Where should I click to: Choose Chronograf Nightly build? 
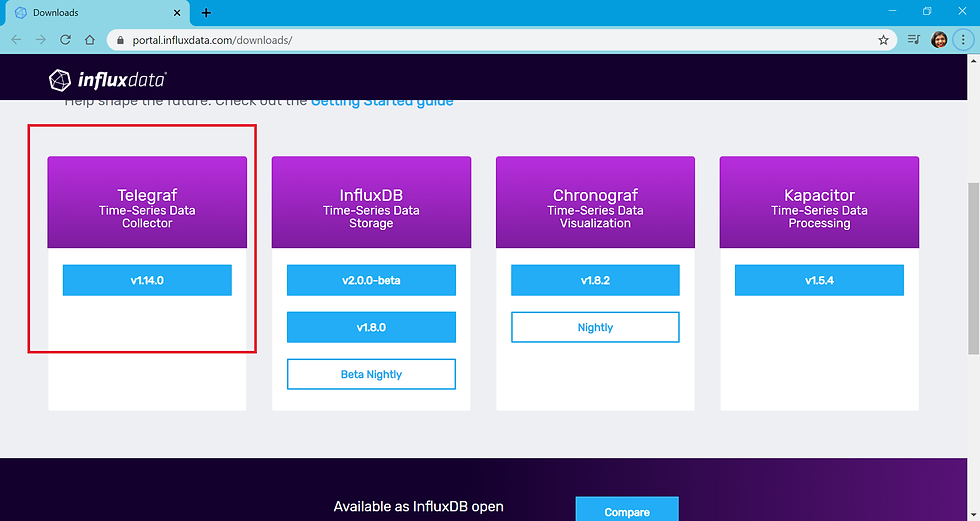595,327
